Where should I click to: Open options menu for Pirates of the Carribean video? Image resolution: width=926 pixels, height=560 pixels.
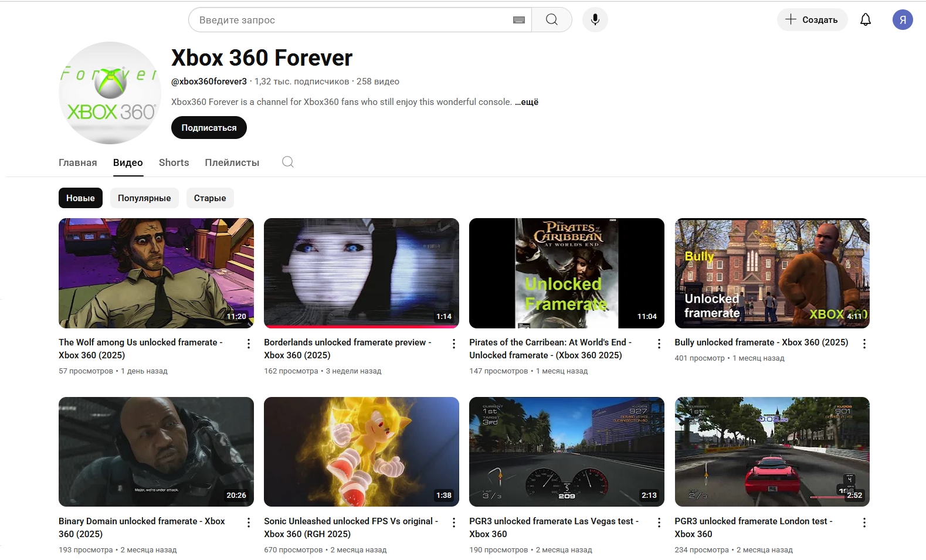tap(659, 344)
